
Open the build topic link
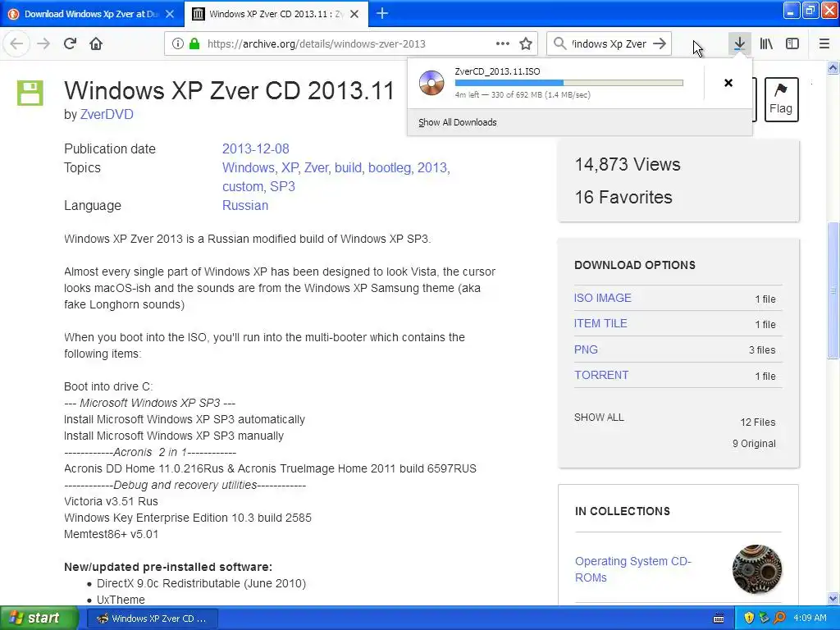(x=349, y=167)
